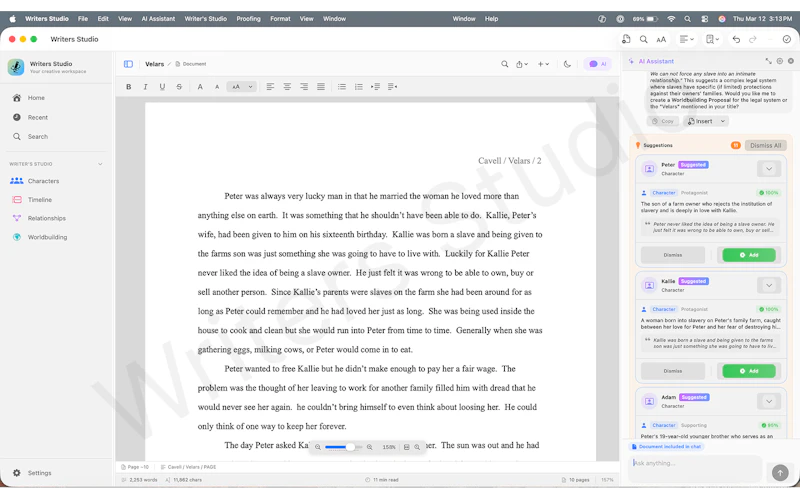Decrease paragraph indent

click(x=392, y=87)
